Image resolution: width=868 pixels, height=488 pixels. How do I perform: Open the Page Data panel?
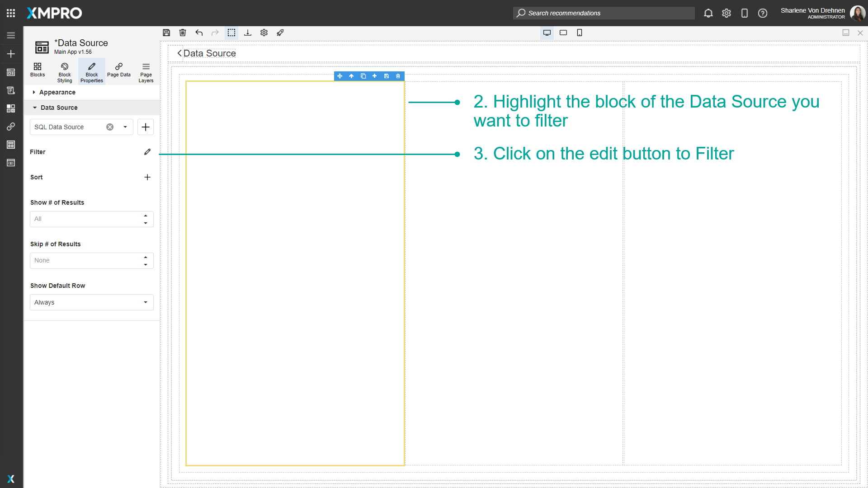[x=118, y=71]
